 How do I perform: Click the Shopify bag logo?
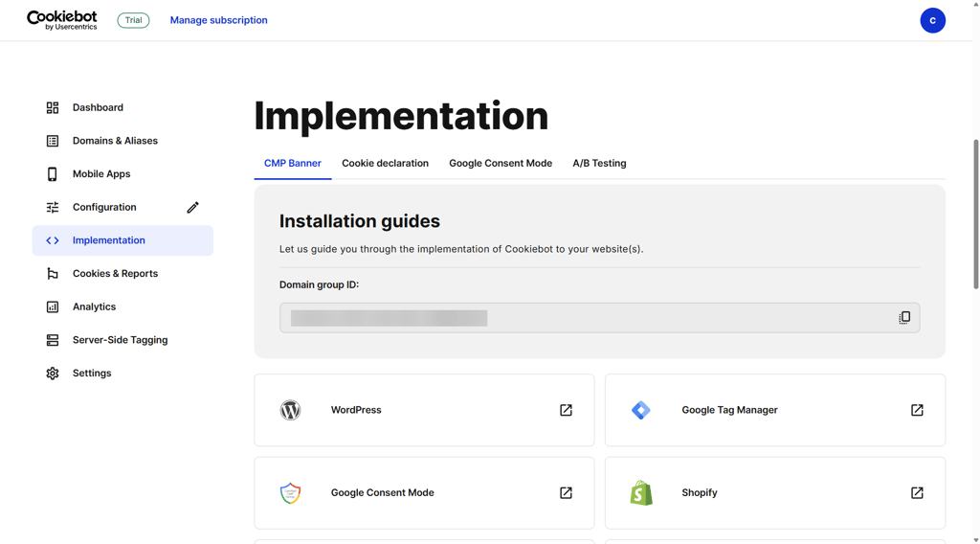(640, 492)
